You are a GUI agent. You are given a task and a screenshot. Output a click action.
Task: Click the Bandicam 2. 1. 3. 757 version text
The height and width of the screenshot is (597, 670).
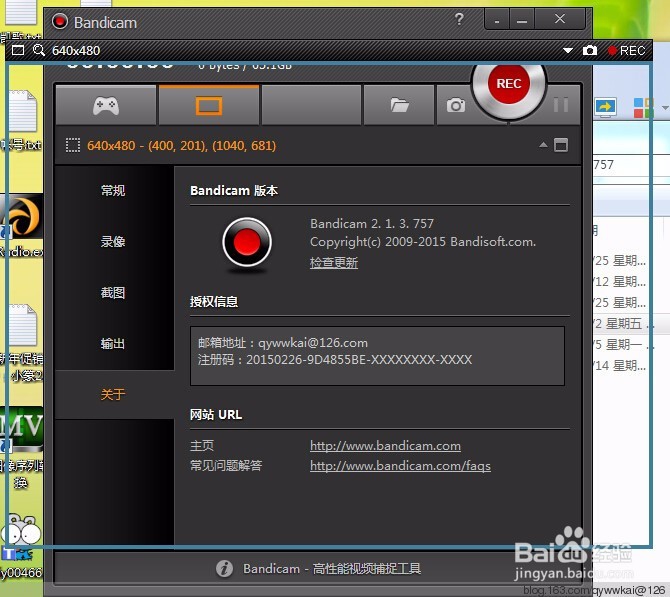click(372, 224)
